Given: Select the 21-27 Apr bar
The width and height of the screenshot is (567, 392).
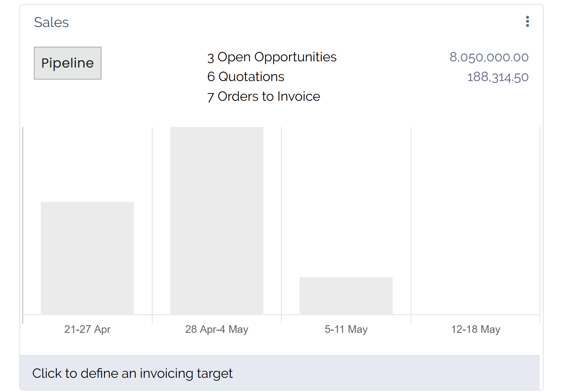Looking at the screenshot, I should [x=87, y=257].
